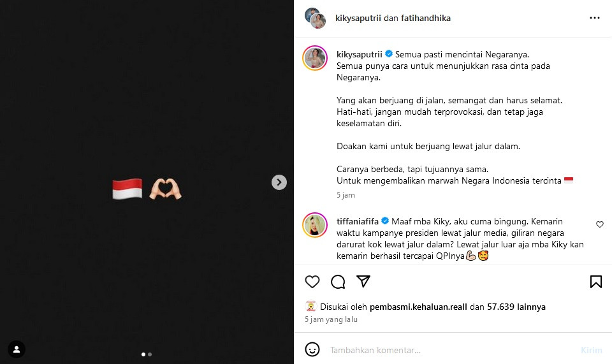612x364 pixels.
Task: Go to next slide with arrow chevron
Action: [x=279, y=182]
